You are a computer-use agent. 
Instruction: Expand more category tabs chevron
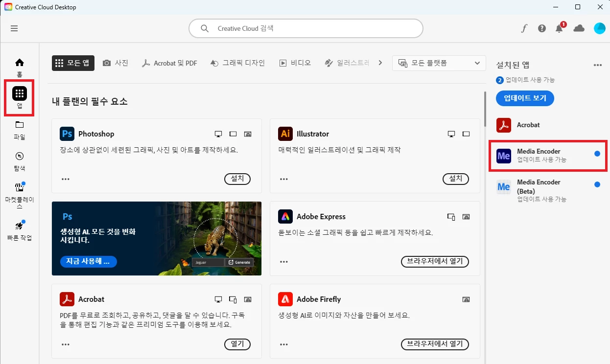(381, 63)
